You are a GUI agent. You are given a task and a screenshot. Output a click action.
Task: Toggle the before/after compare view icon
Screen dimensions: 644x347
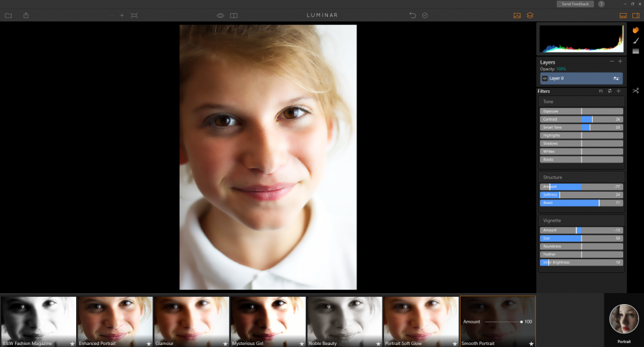point(234,16)
